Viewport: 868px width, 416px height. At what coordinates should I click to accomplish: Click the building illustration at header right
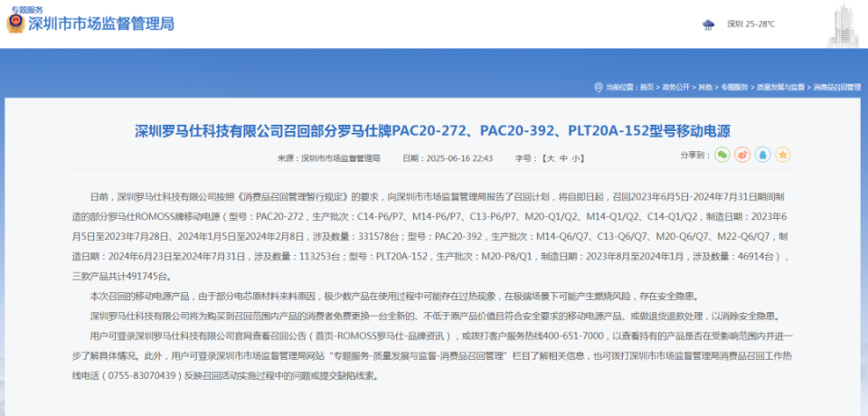pos(843,25)
